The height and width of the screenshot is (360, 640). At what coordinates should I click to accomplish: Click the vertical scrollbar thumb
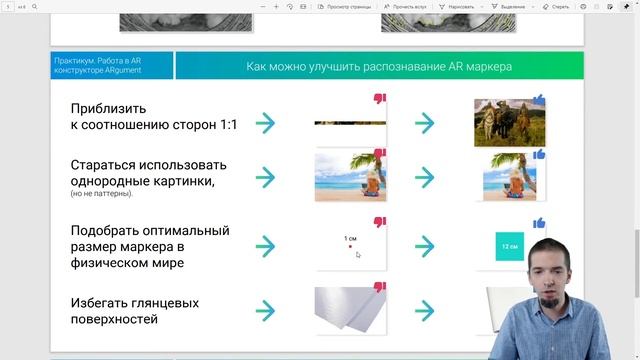coord(637,264)
